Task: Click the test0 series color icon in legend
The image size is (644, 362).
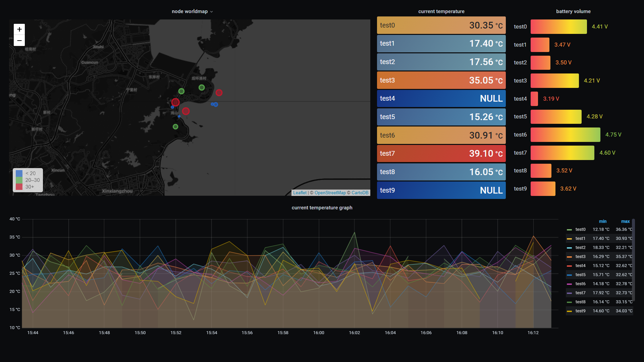Action: 569,229
